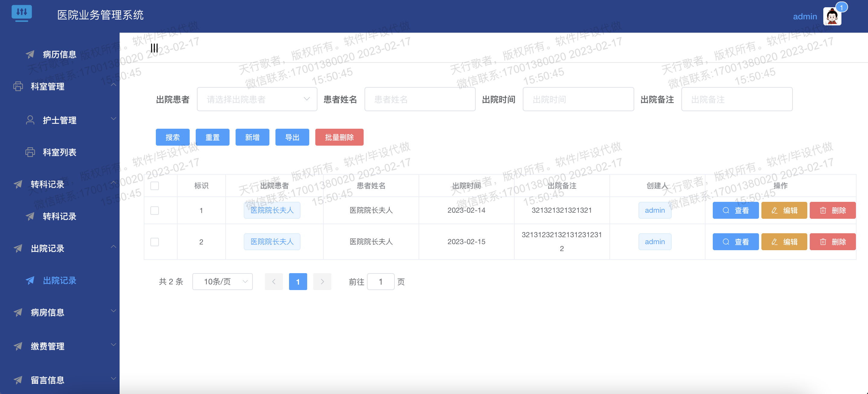Screen dimensions: 868x394
Task: Click the 护士管理 person icon
Action: [30, 120]
